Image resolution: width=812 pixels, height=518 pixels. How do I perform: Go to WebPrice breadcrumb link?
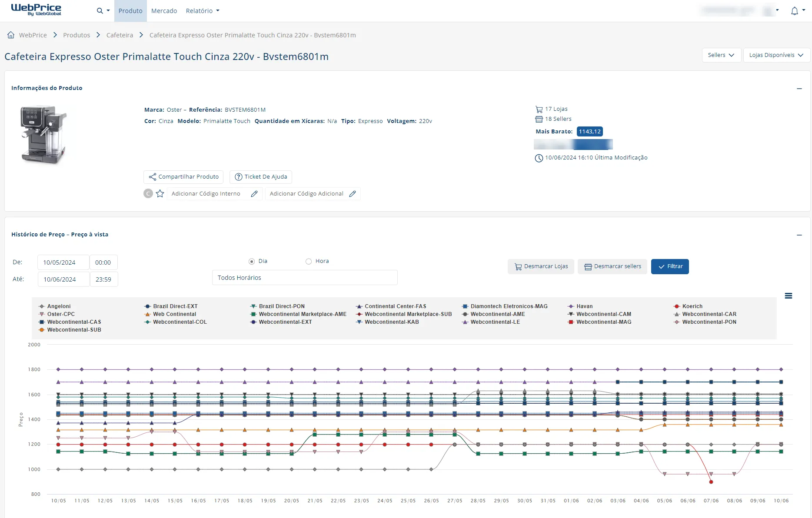pyautogui.click(x=33, y=35)
